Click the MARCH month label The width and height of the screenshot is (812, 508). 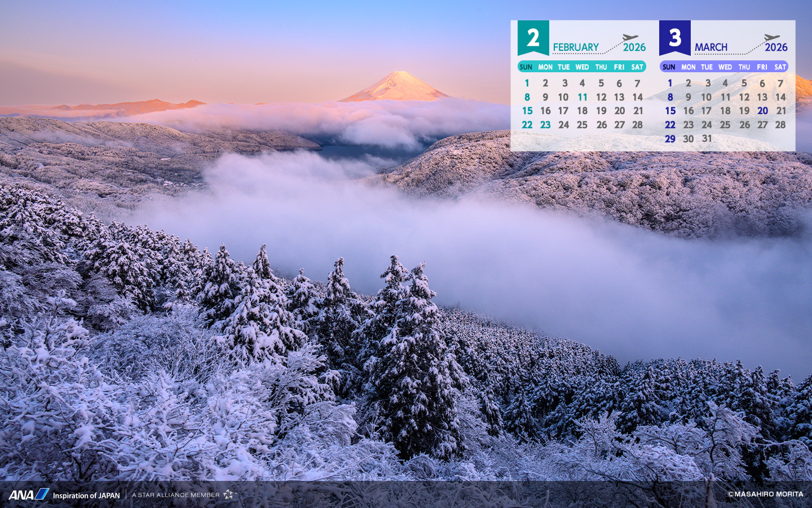(x=711, y=47)
